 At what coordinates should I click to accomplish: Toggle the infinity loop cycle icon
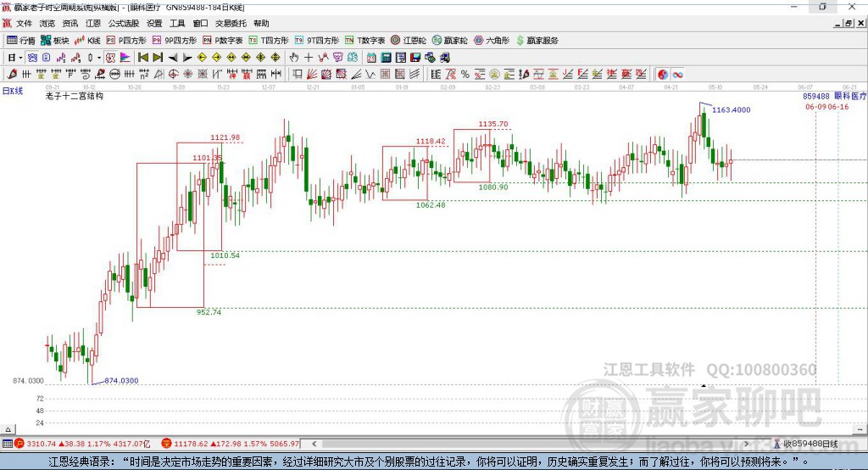tap(677, 75)
